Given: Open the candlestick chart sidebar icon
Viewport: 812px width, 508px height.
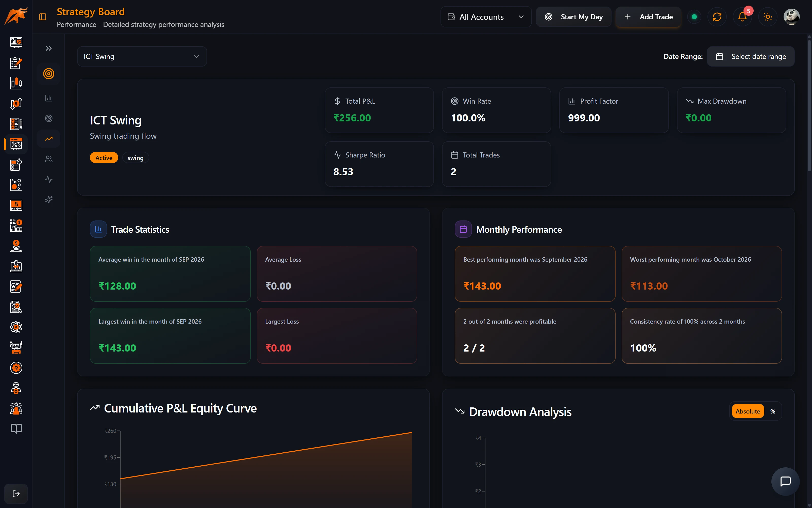Looking at the screenshot, I should tap(16, 83).
